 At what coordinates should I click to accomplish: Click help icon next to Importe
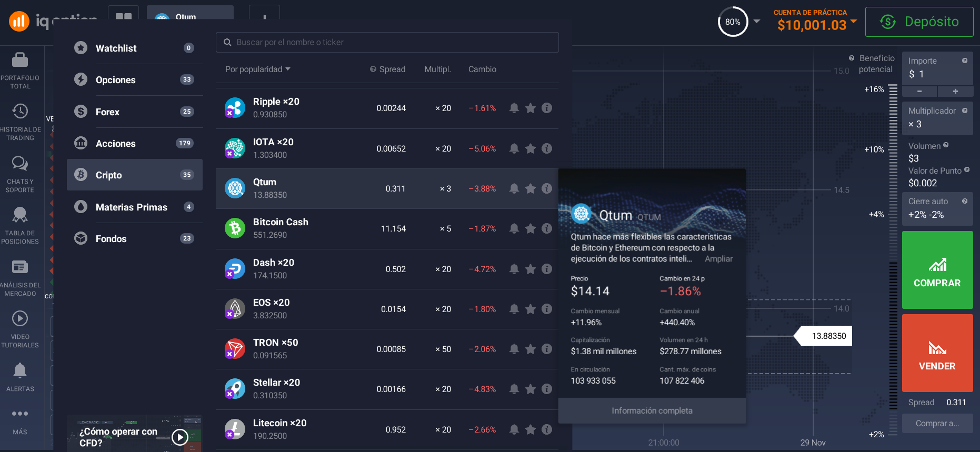965,61
